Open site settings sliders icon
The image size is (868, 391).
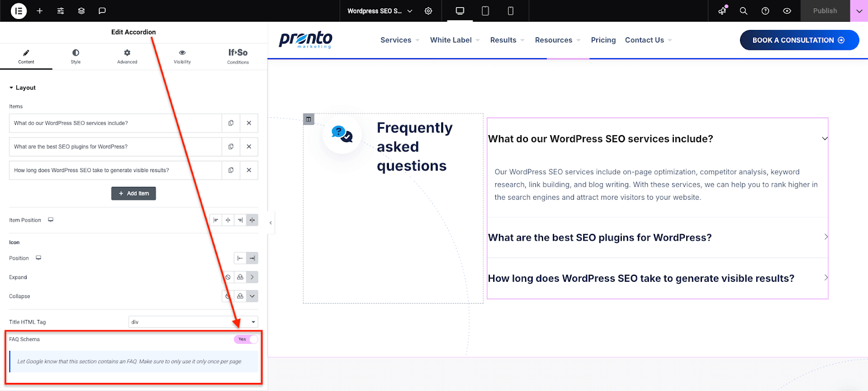click(61, 11)
